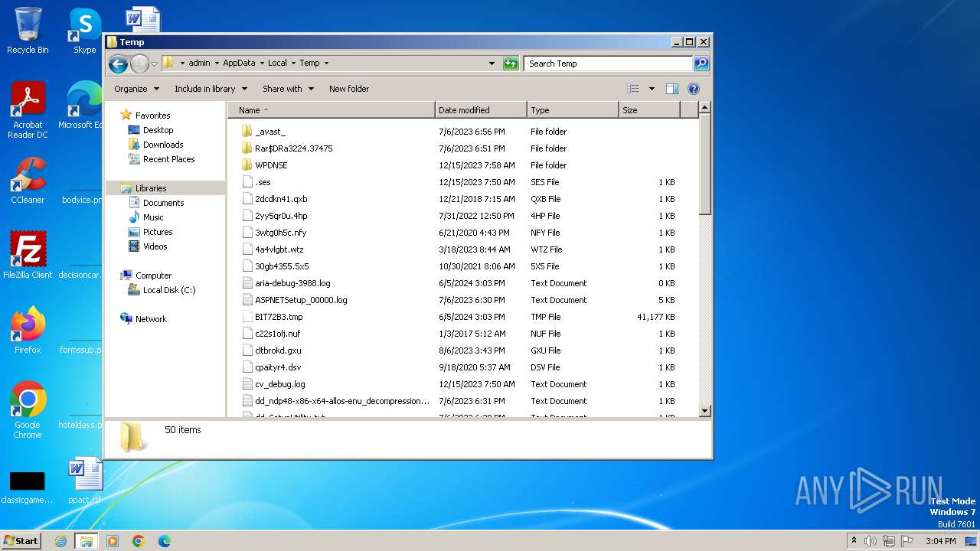This screenshot has width=980, height=551.
Task: Select file c22s1olj.nuf
Action: (x=277, y=334)
